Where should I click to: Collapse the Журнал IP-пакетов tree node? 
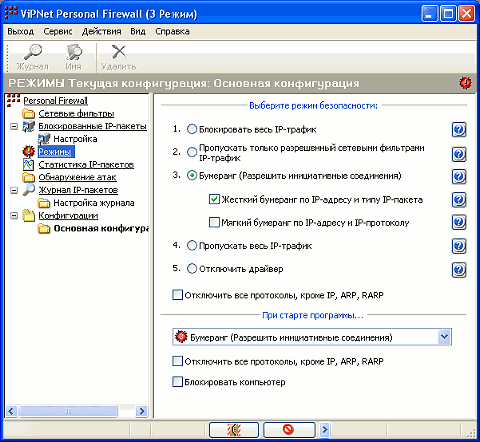point(14,190)
